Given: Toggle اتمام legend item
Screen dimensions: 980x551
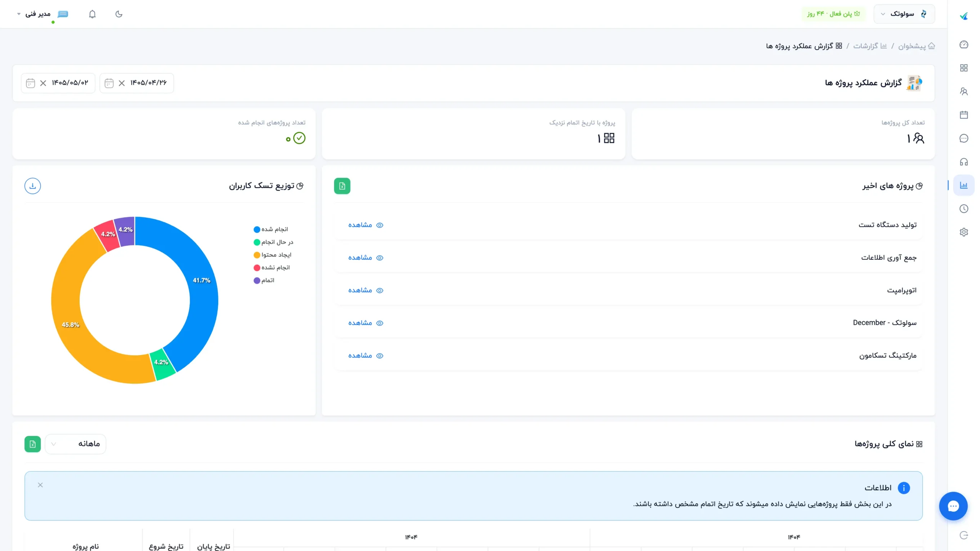Looking at the screenshot, I should coord(264,280).
